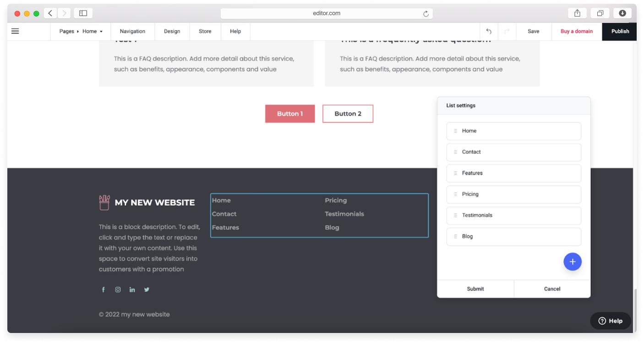
Task: Click the Blog link in footer
Action: tap(332, 227)
